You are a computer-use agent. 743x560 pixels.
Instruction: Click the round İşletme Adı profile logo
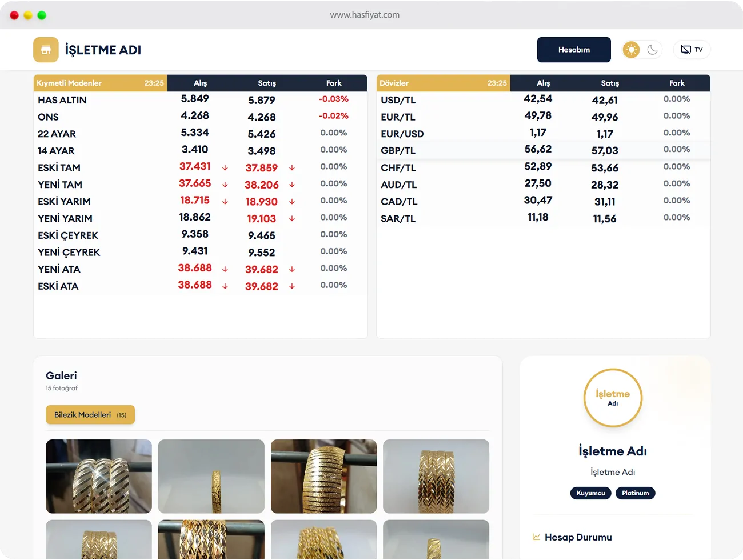tap(613, 398)
